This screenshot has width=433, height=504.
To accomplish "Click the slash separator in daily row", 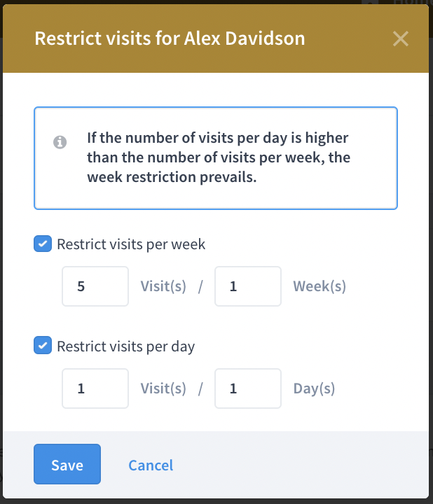I will pos(200,388).
